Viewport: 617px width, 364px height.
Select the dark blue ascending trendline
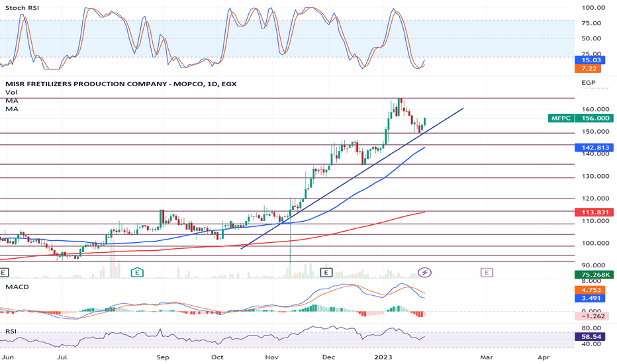352,178
